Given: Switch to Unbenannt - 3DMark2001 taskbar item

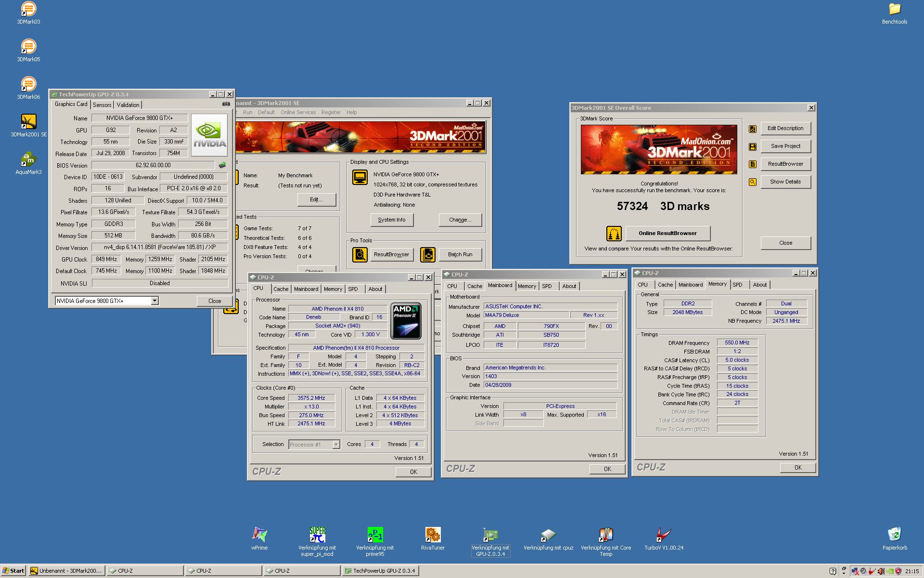Looking at the screenshot, I should [x=66, y=571].
